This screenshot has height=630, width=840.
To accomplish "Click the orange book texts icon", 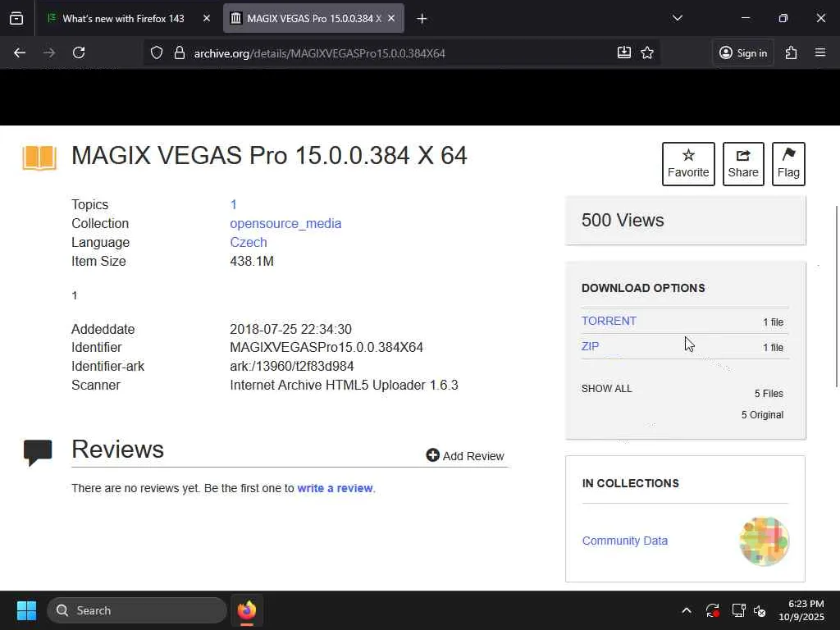I will [39, 157].
